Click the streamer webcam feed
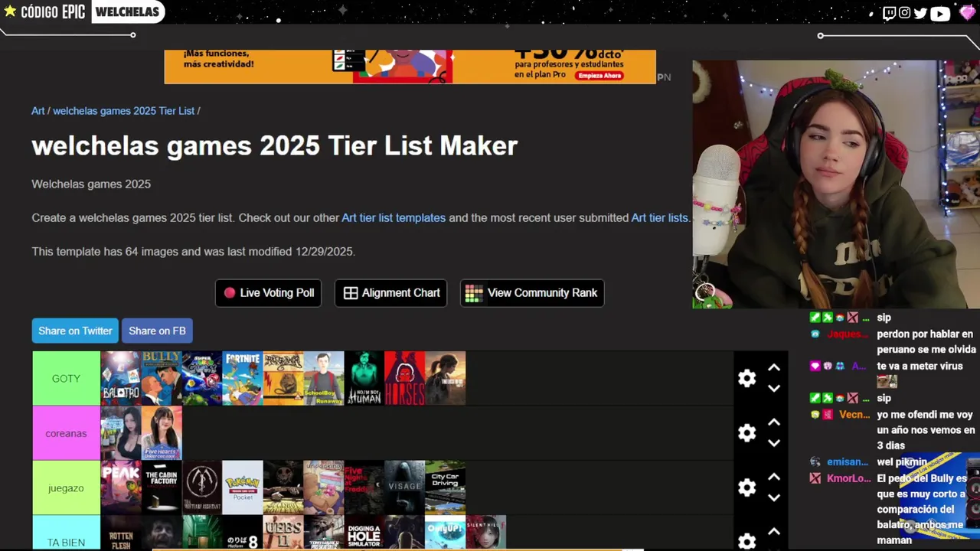The width and height of the screenshot is (980, 551). (x=836, y=184)
